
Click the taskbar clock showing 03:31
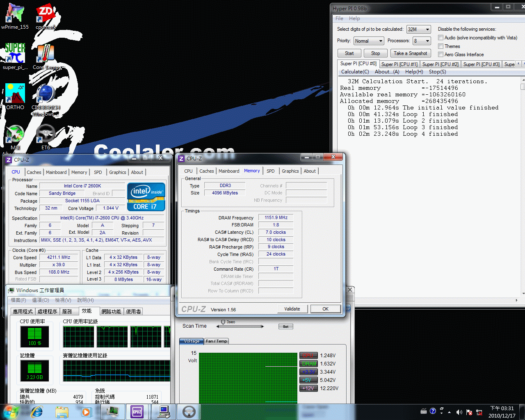tap(502, 412)
